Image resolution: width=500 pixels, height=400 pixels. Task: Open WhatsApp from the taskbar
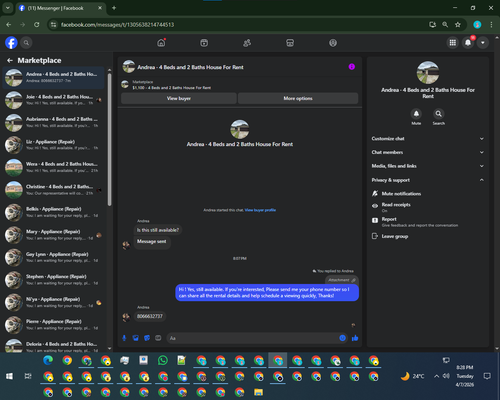tap(163, 360)
